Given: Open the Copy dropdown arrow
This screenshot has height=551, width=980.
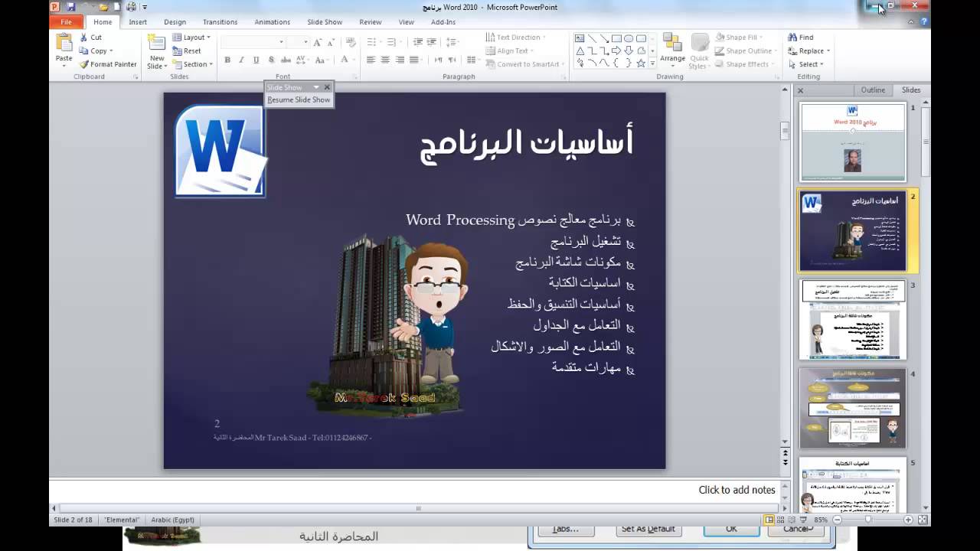Looking at the screenshot, I should pos(111,51).
